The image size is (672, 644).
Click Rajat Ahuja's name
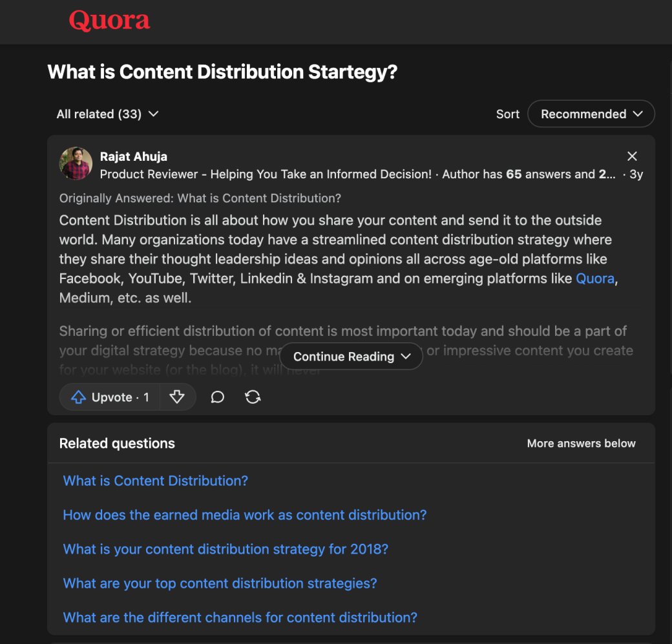[x=133, y=156]
